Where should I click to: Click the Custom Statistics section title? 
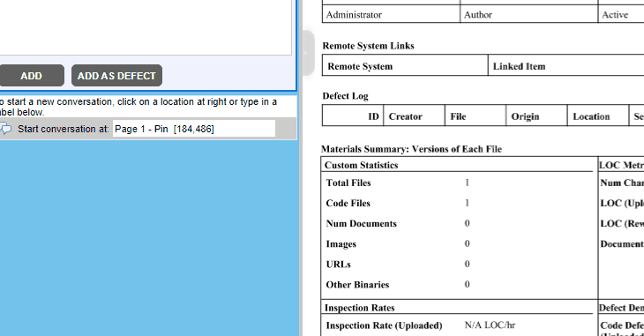coord(361,165)
